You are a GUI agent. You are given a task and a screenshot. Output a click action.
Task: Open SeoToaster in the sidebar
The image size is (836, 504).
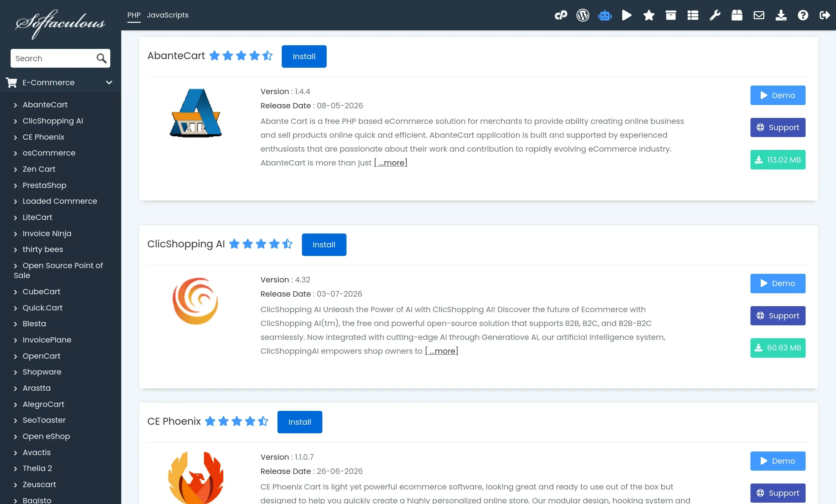coord(44,420)
